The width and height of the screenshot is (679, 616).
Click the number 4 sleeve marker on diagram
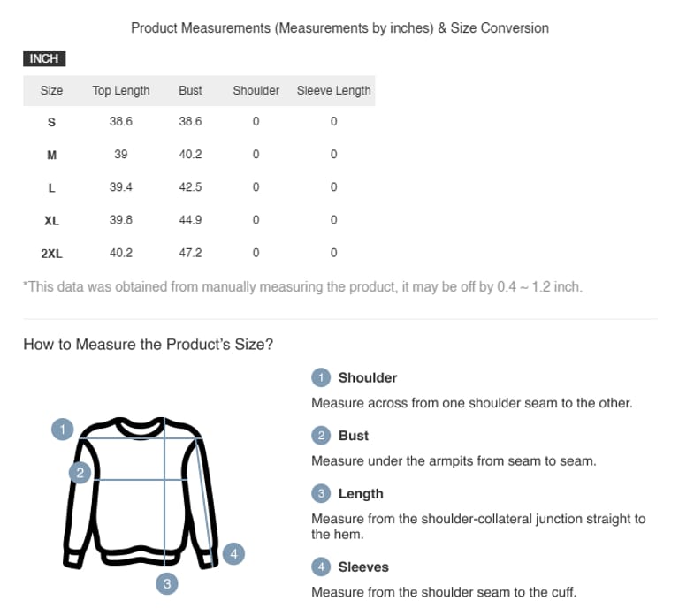click(x=233, y=554)
